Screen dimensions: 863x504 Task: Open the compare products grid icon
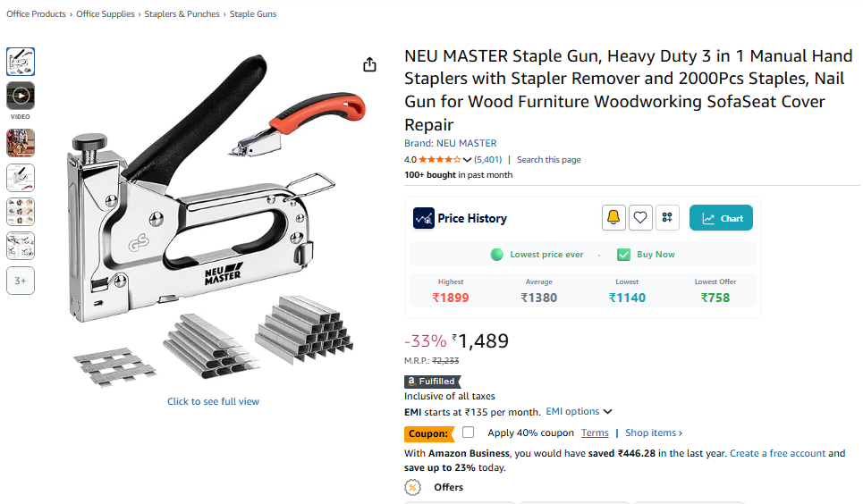[667, 218]
